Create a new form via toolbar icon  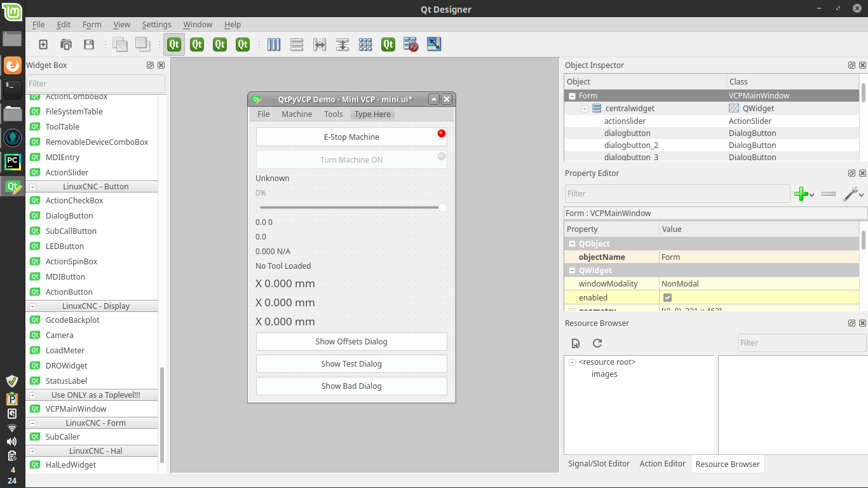[43, 44]
